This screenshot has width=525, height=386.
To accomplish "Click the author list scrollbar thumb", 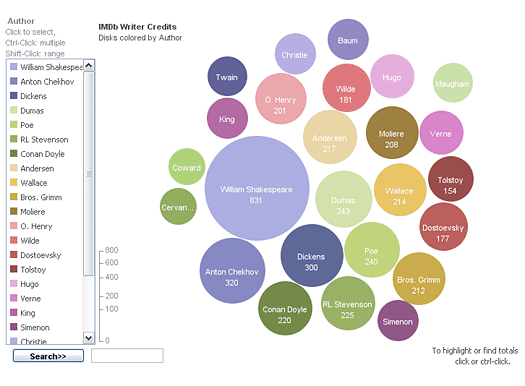I will (89, 174).
